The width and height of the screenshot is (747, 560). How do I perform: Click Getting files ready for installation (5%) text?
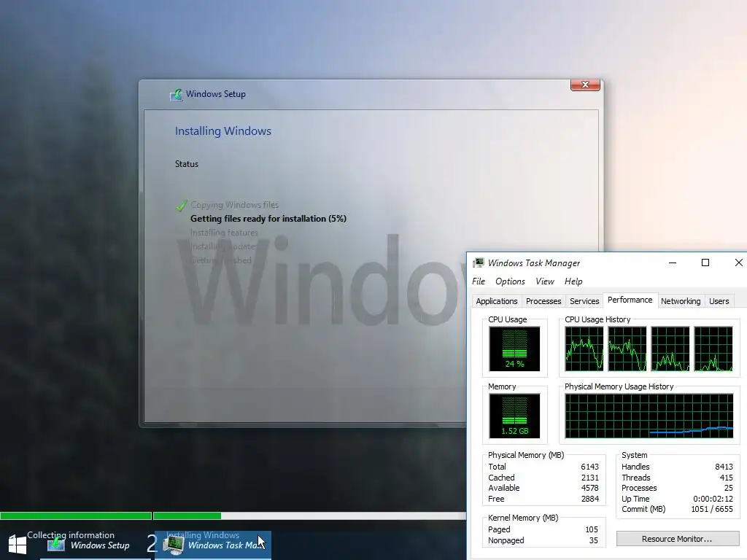(268, 219)
